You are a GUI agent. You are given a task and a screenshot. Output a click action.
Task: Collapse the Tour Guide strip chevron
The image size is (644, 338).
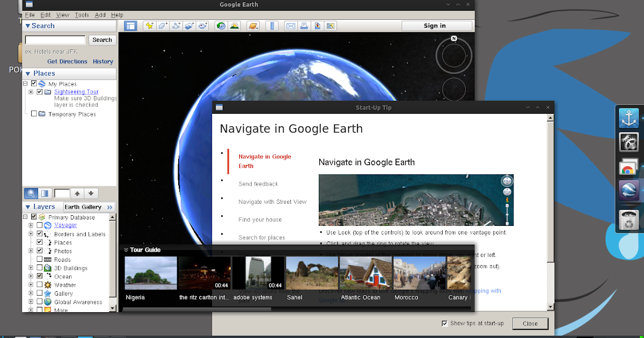pyautogui.click(x=126, y=249)
